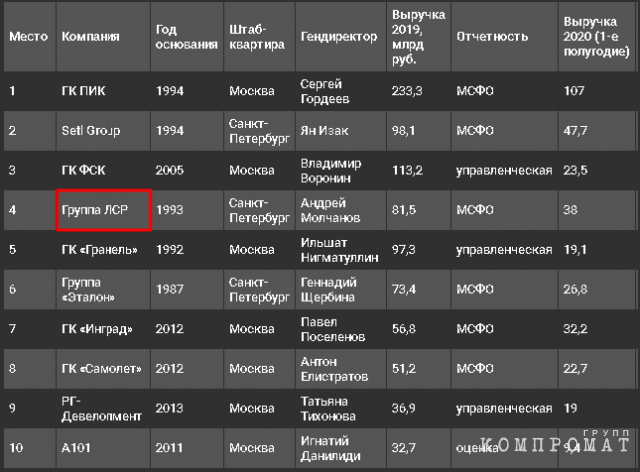The image size is (640, 472).
Task: Click 2019 revenue value '98,1'
Action: 403,131
